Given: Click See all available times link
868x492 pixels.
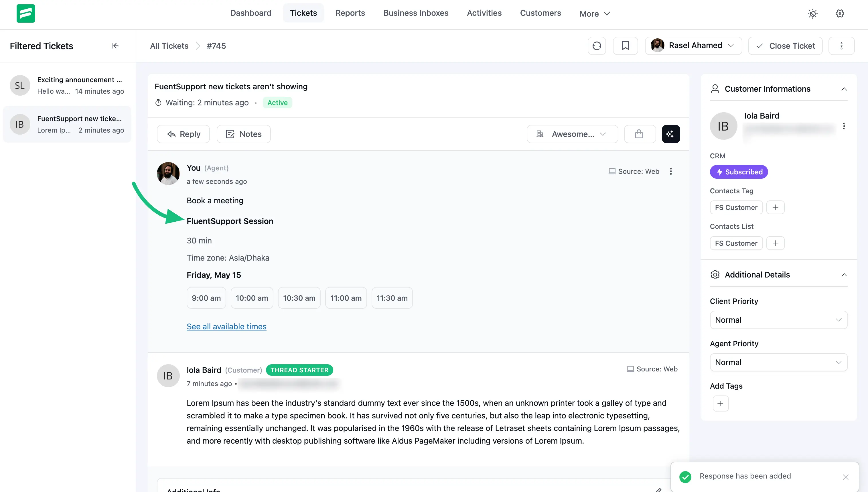Looking at the screenshot, I should click(x=227, y=326).
